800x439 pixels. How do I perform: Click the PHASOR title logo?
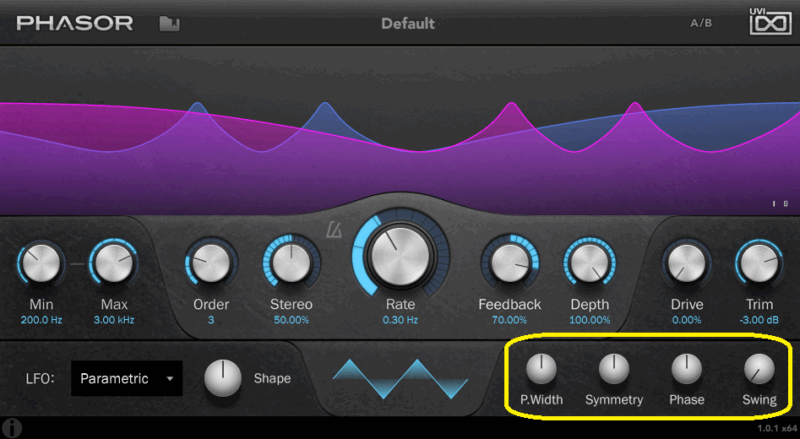tap(74, 23)
